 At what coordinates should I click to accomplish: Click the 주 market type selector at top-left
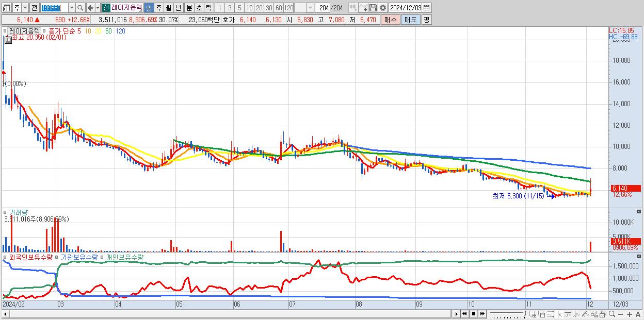click(17, 8)
